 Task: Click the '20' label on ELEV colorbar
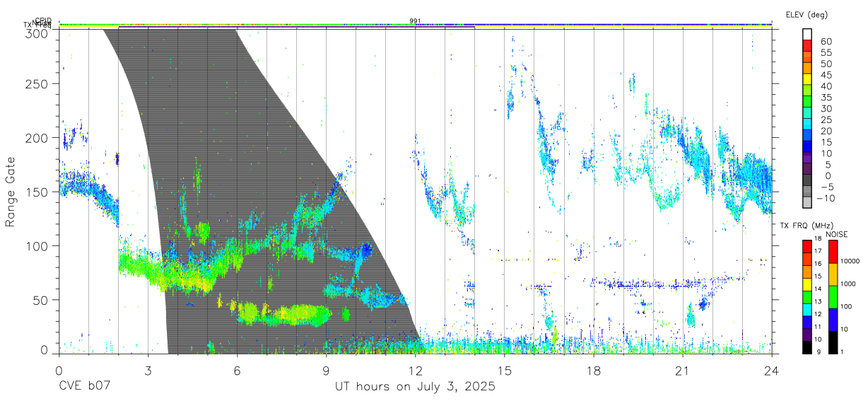826,132
